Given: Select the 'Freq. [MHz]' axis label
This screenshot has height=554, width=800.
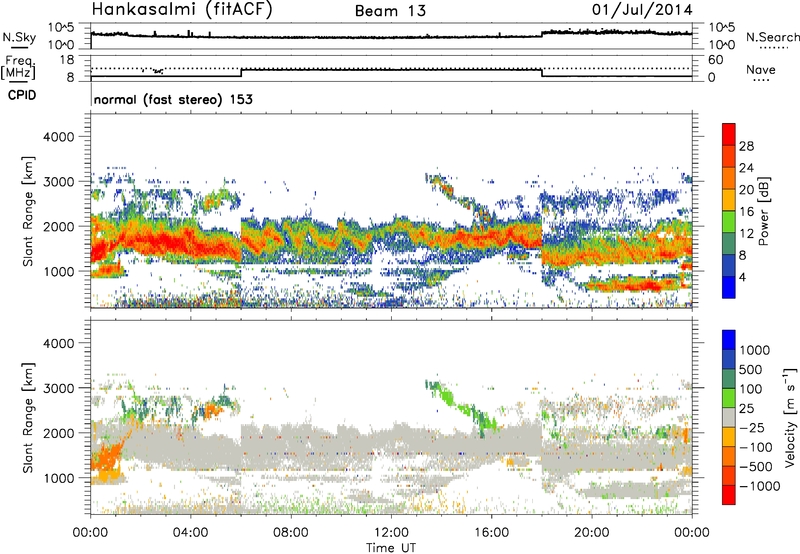Looking at the screenshot, I should coord(19,68).
